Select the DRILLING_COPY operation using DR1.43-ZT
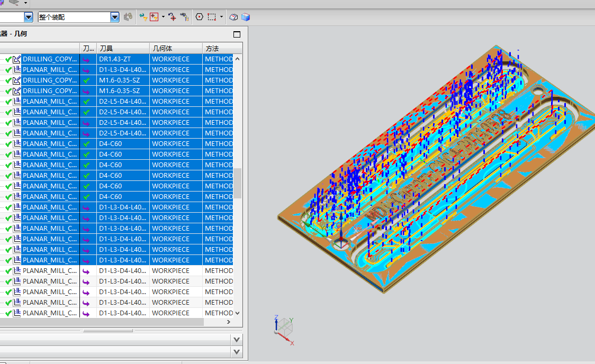 [50, 59]
